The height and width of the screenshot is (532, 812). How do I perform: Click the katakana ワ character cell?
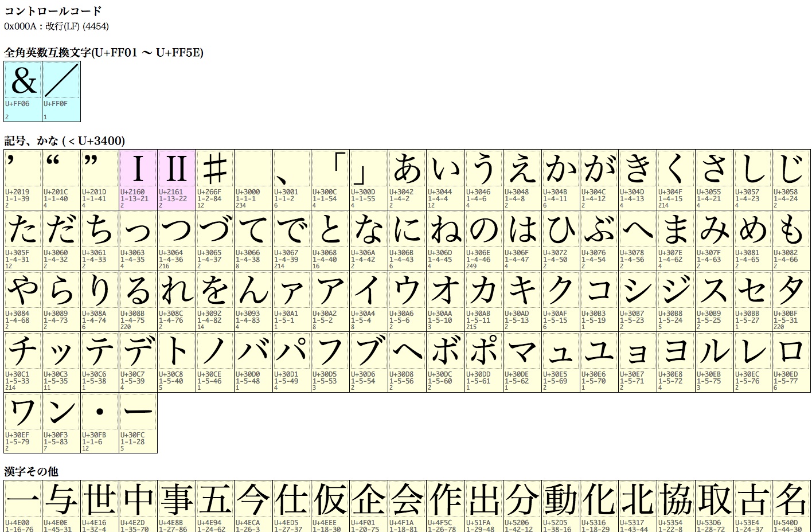click(x=23, y=423)
